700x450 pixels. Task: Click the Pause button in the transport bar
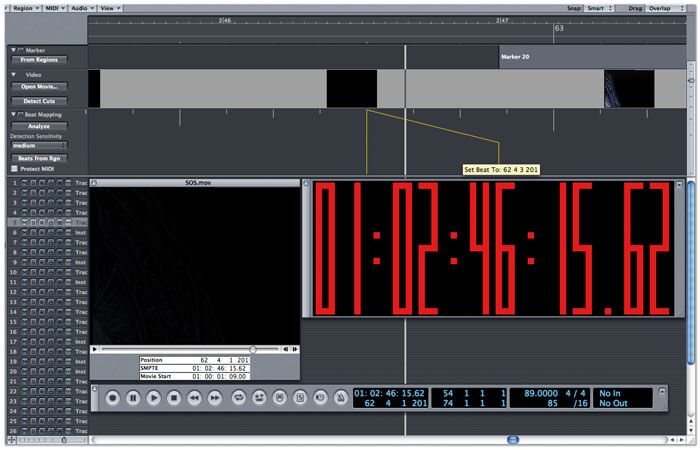click(133, 397)
